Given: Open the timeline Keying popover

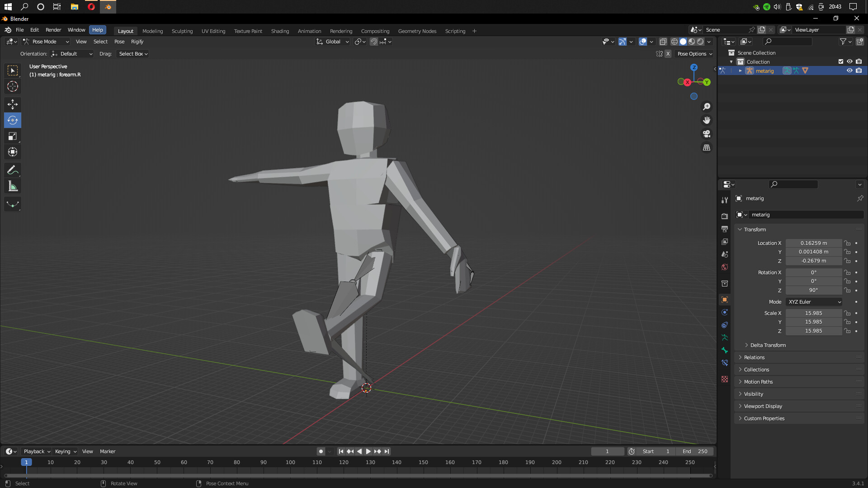Looking at the screenshot, I should [65, 451].
